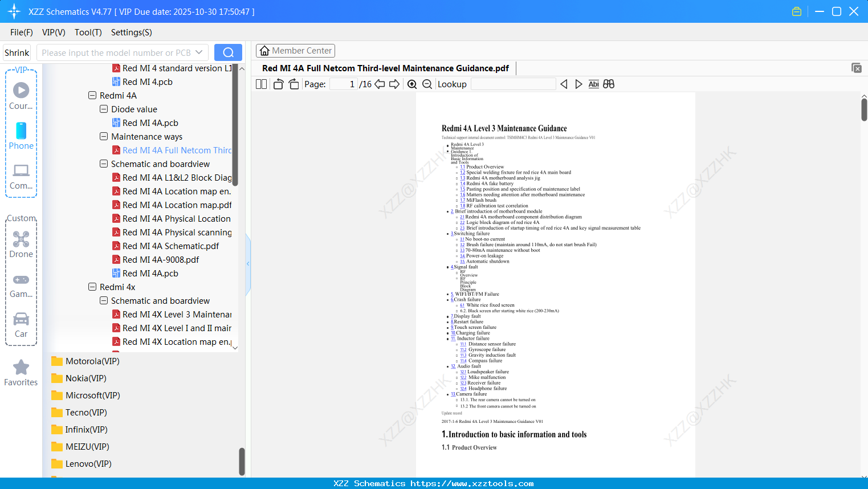Open the Member Center
Viewport: 868px width, 489px height.
pyautogui.click(x=295, y=51)
